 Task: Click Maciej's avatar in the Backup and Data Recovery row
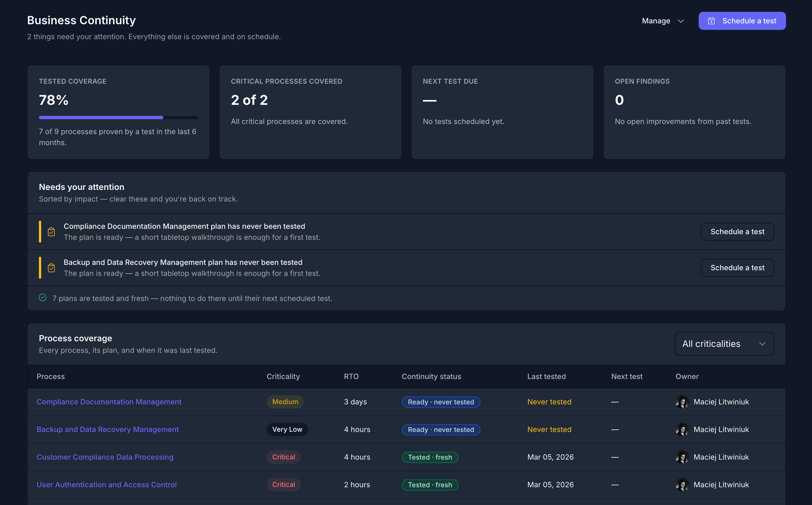(682, 429)
